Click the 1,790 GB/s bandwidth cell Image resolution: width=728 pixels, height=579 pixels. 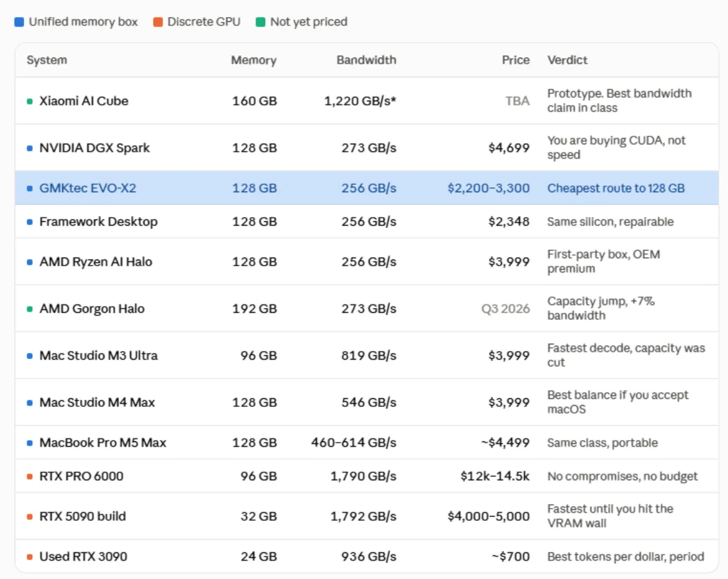pos(363,477)
